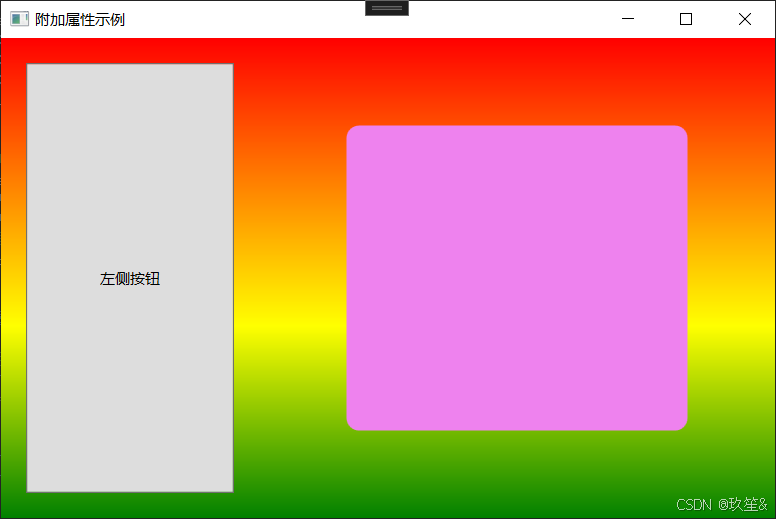Click the app icon in title bar
This screenshot has height=519, width=776.
tap(19, 19)
